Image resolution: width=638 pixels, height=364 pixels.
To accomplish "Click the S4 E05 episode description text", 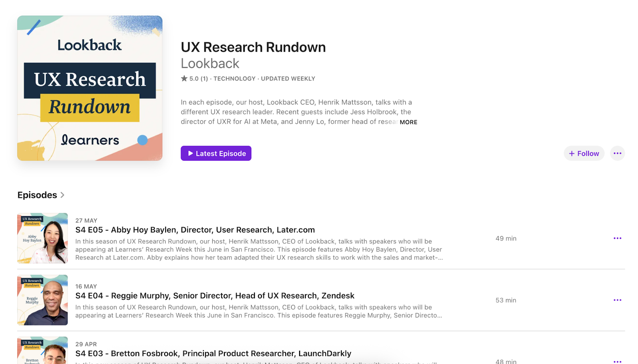I will click(x=259, y=250).
